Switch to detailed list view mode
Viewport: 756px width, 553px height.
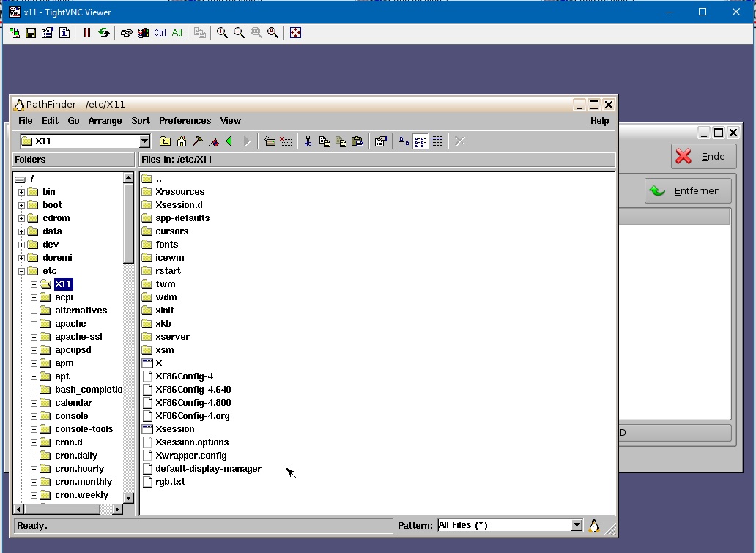click(437, 141)
